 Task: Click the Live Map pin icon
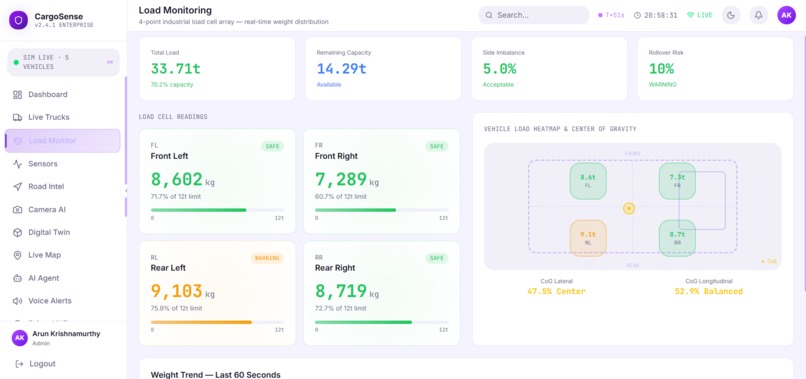pyautogui.click(x=17, y=255)
